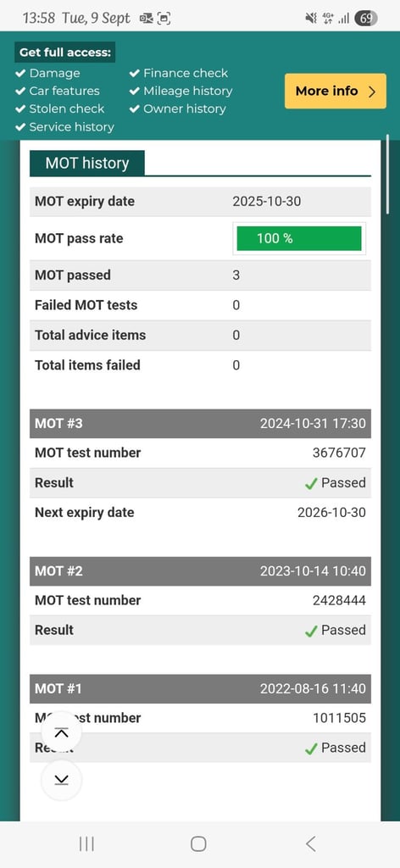
Task: Tap the scroll-to-bottom arrow button
Action: pyautogui.click(x=61, y=780)
